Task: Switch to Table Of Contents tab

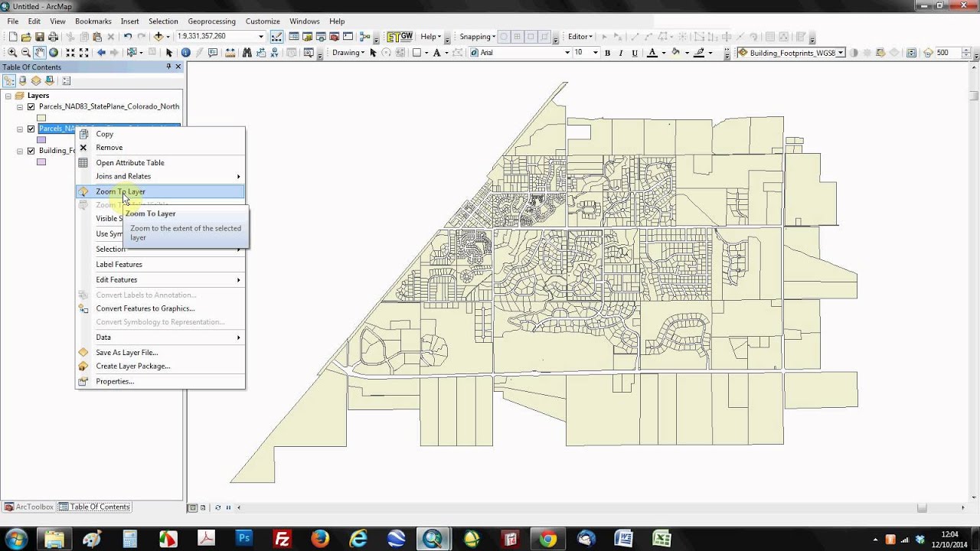Action: (95, 507)
